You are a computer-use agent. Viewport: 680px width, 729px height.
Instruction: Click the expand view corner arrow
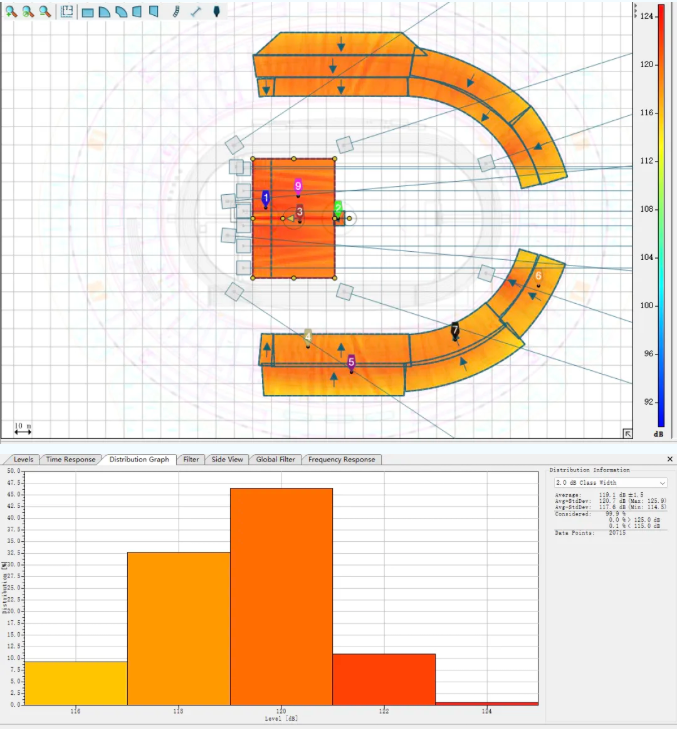coord(627,433)
